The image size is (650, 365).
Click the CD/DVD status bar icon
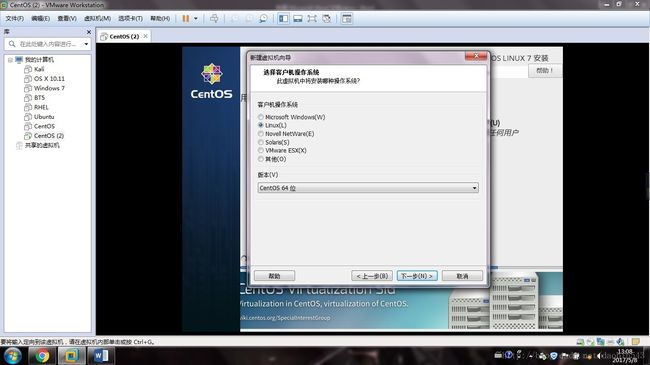(x=590, y=342)
